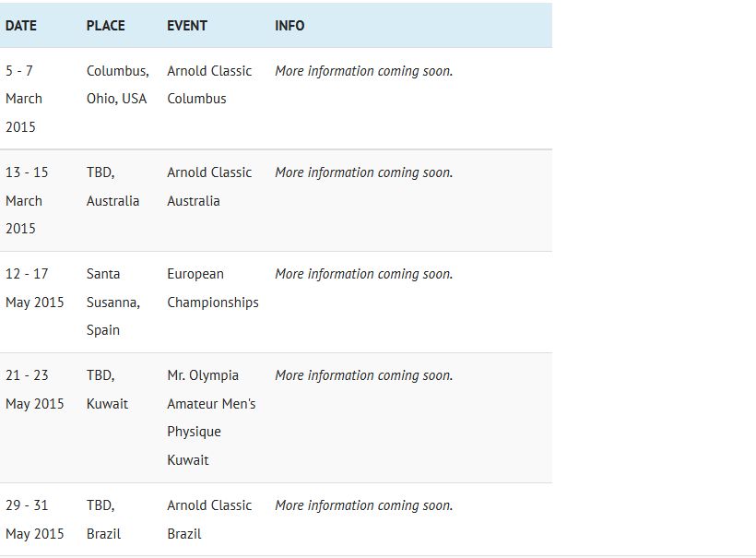
Task: Click the TBD, Kuwait place cell
Action: pos(107,389)
